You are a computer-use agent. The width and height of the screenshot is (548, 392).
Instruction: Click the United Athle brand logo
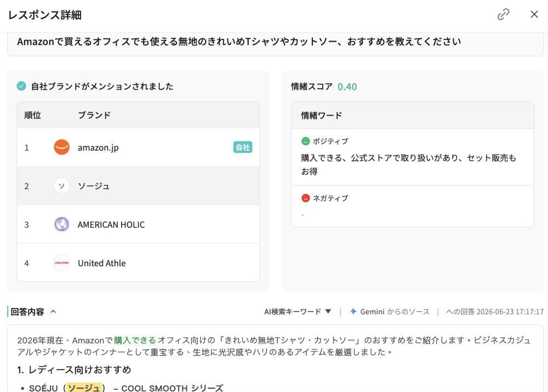(61, 263)
